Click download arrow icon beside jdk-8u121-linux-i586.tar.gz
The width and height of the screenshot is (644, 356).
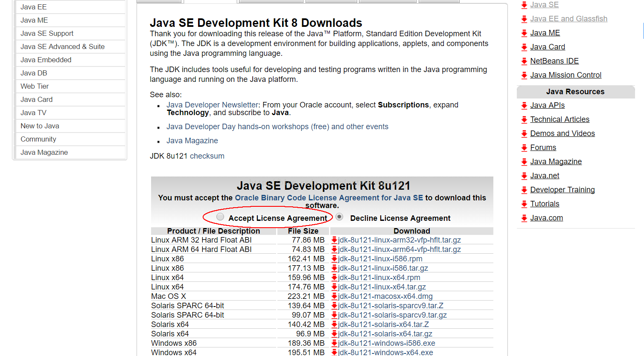point(334,268)
